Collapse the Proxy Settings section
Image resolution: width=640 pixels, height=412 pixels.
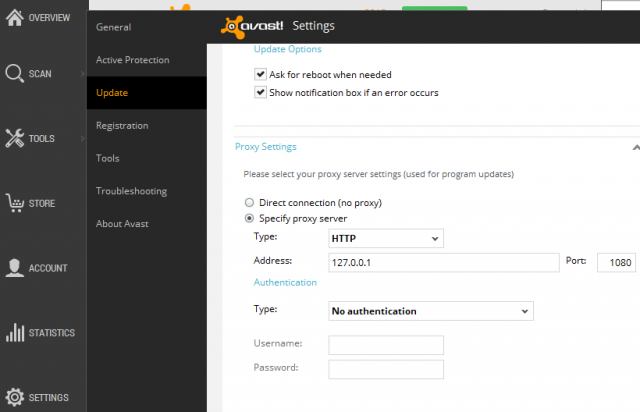point(635,147)
